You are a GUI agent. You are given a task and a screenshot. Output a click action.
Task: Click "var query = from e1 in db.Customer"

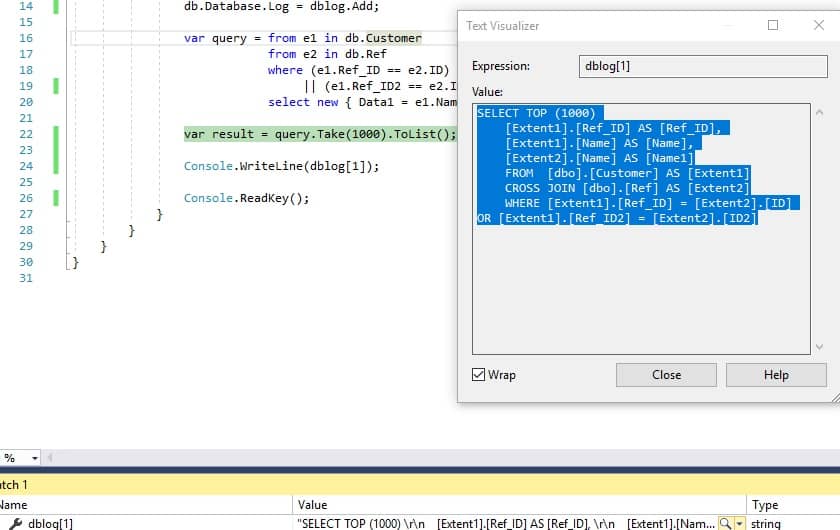tap(303, 38)
